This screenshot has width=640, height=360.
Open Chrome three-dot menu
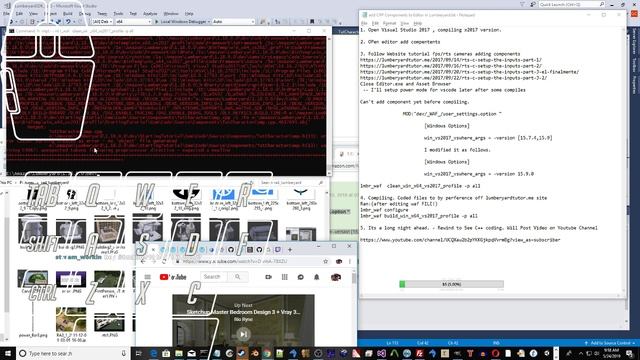tap(350, 261)
